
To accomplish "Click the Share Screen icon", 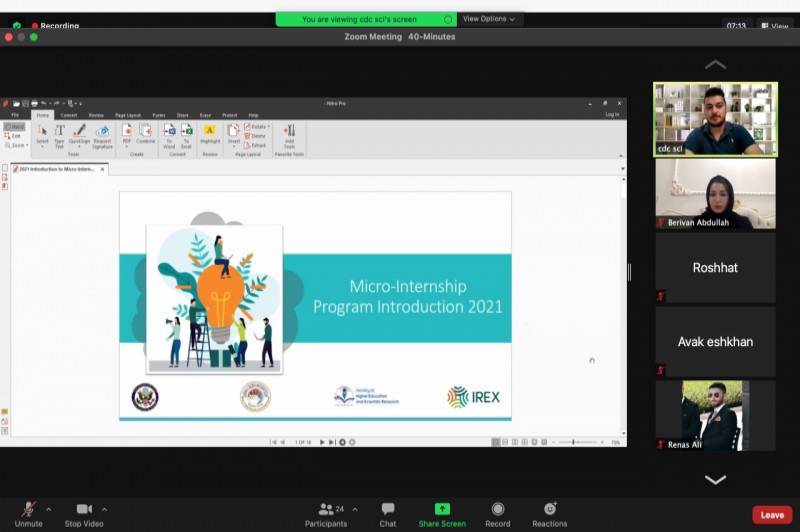I will (442, 510).
